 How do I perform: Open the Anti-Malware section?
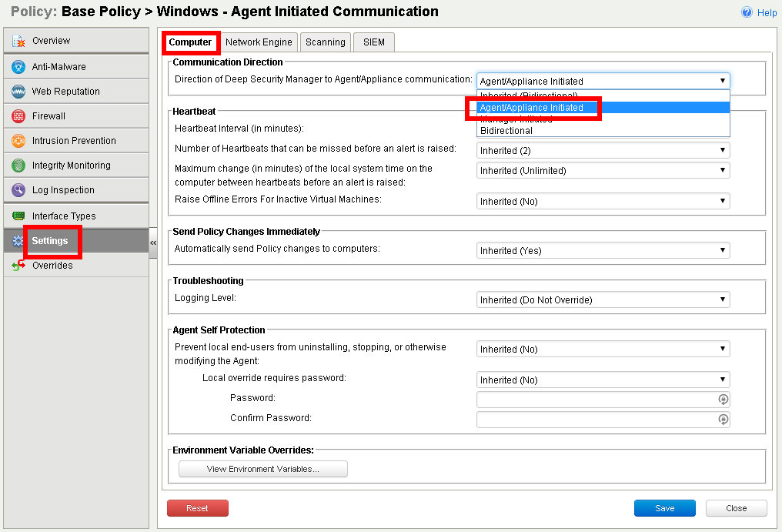[x=75, y=66]
